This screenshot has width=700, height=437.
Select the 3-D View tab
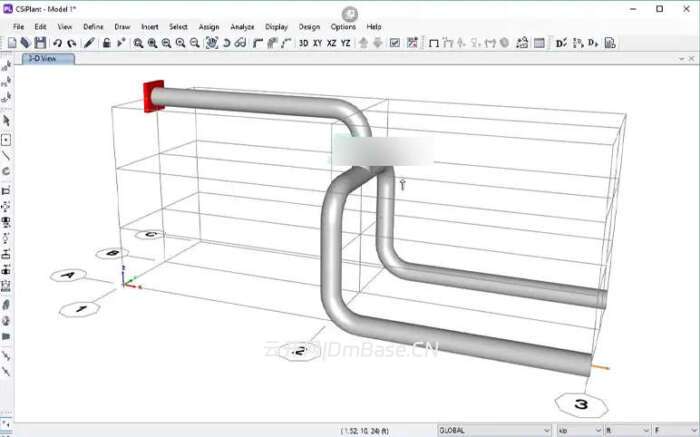tap(48, 58)
